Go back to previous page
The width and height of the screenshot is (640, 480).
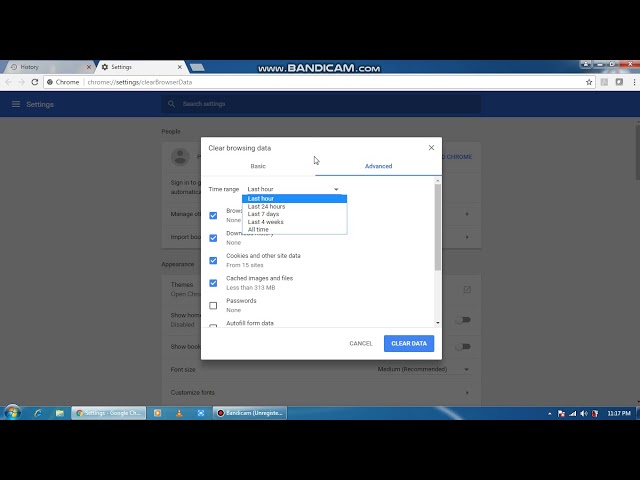point(9,82)
